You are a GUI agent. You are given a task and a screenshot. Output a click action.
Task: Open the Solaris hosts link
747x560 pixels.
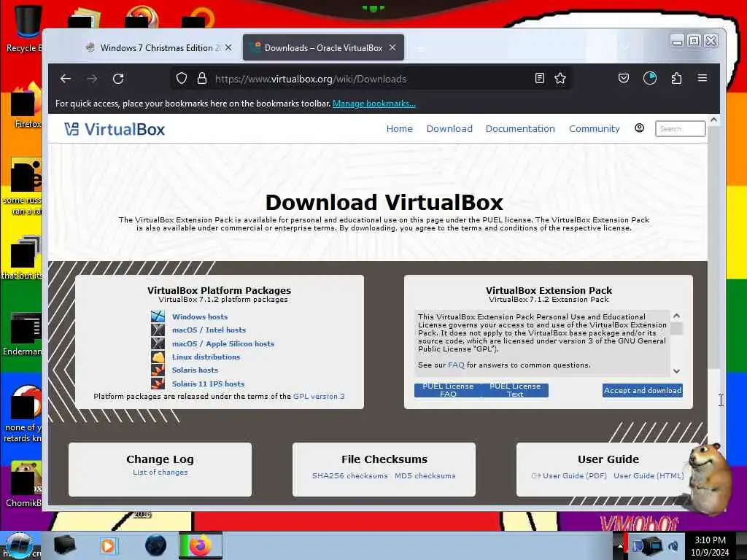click(195, 370)
